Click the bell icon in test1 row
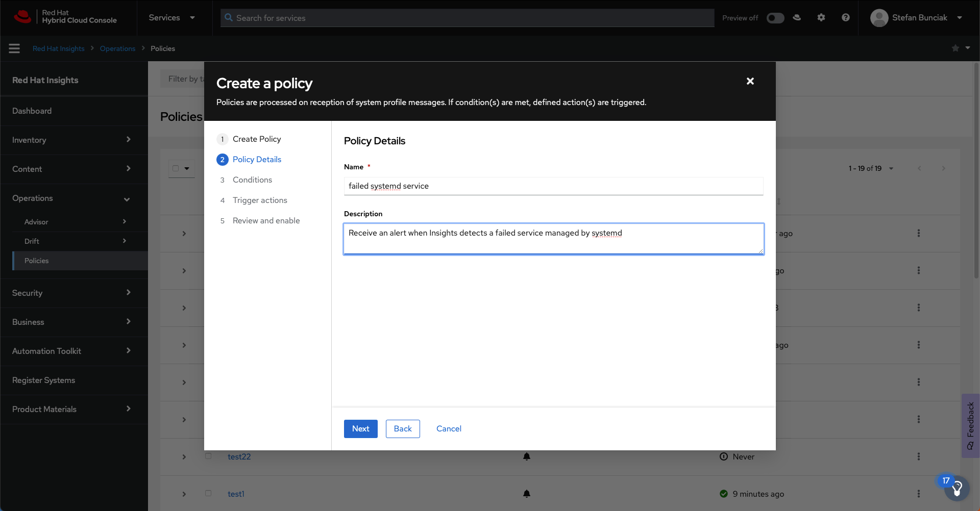Image resolution: width=980 pixels, height=511 pixels. (527, 494)
